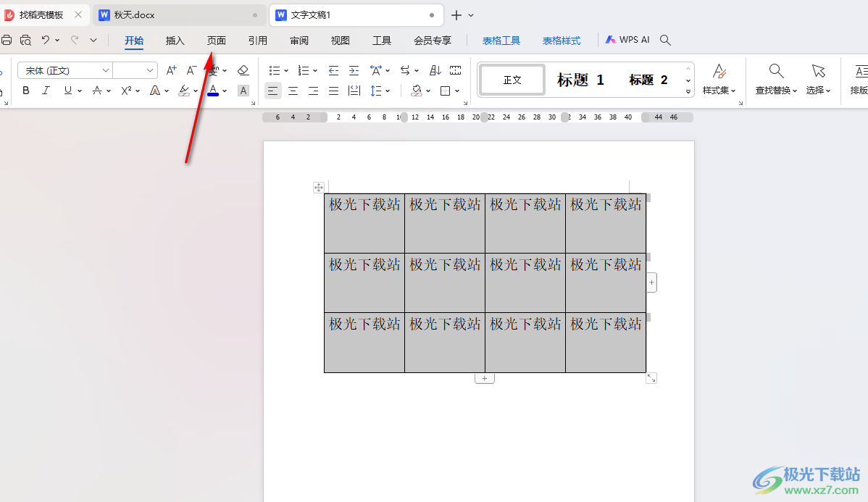
Task: Apply text highlight with the marker icon
Action: pos(184,91)
